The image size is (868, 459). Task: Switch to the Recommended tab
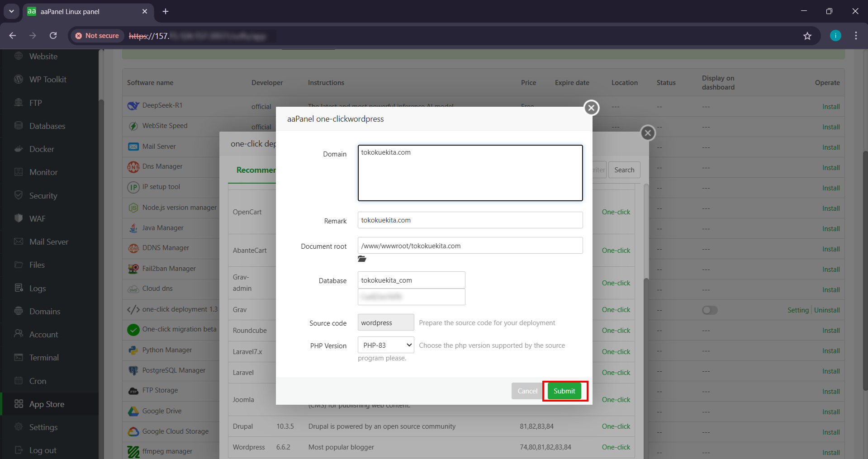coord(256,170)
